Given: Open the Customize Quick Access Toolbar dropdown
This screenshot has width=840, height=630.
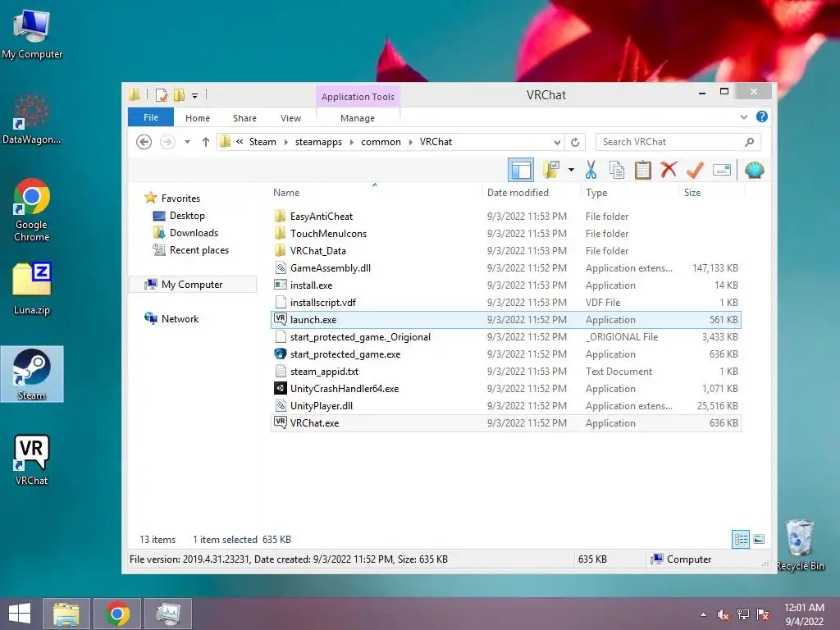Looking at the screenshot, I should click(x=195, y=96).
